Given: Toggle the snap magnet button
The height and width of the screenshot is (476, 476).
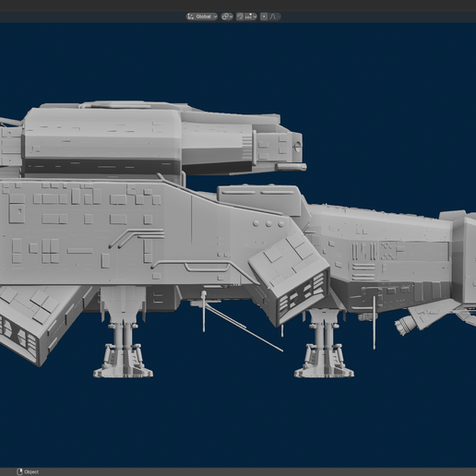Looking at the screenshot, I should [x=240, y=17].
